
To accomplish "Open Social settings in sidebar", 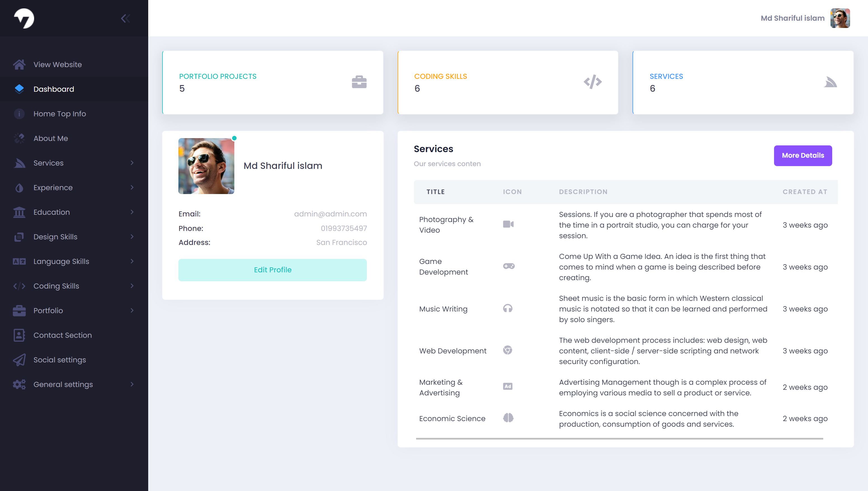I will 60,360.
